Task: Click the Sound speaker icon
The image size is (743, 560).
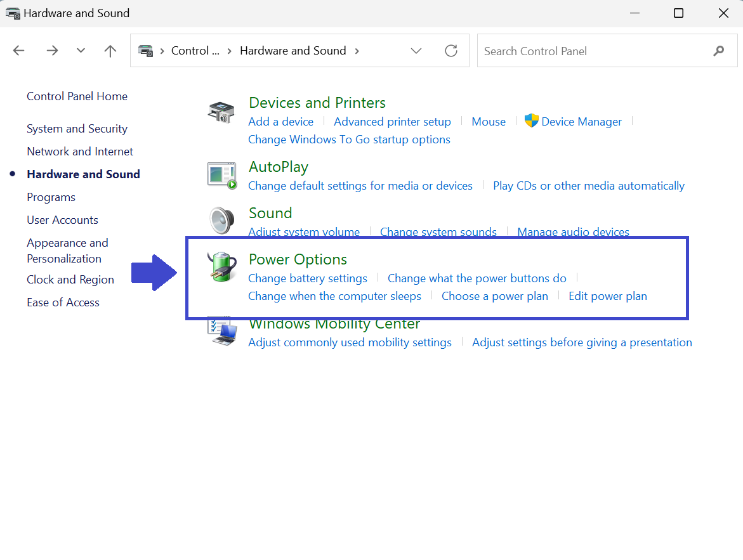Action: (222, 221)
